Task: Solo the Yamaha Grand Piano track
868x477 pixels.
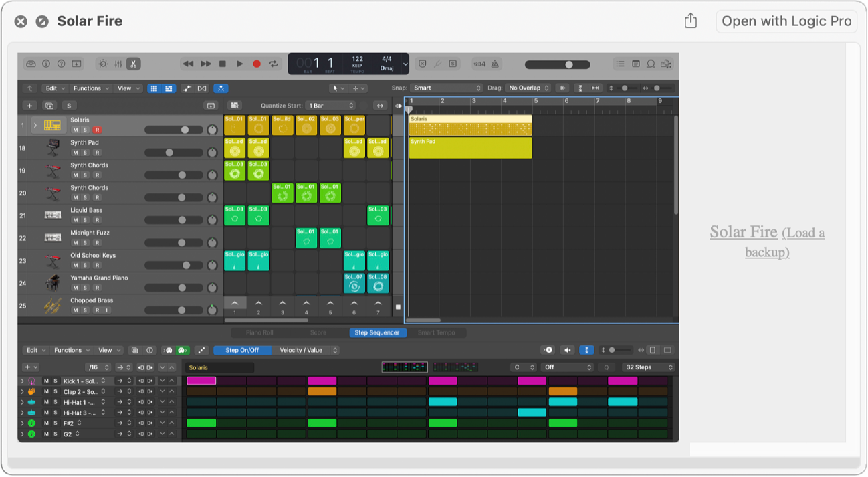Action: click(86, 288)
